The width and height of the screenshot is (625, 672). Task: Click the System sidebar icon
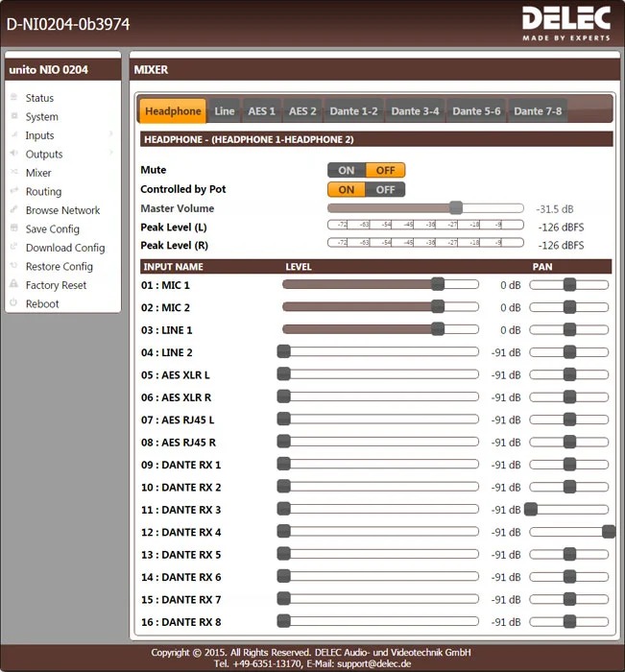point(13,116)
